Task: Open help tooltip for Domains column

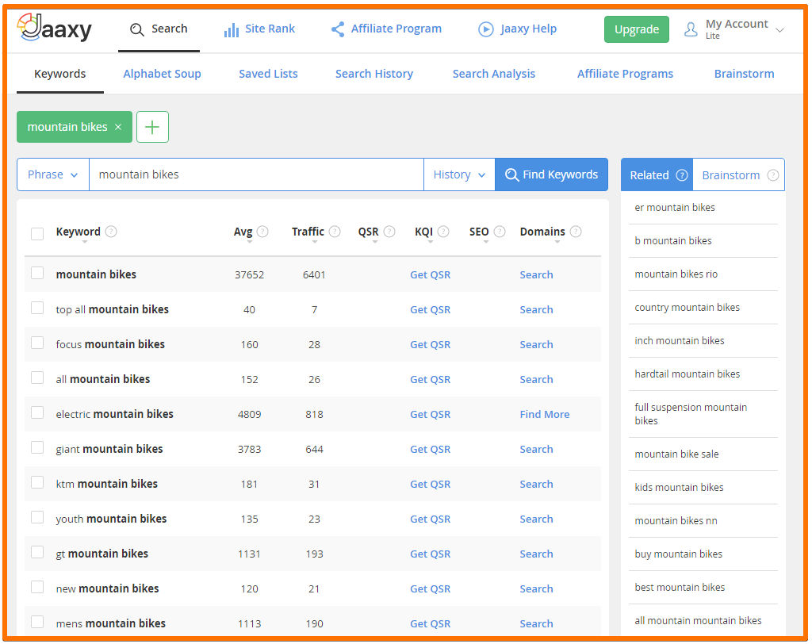Action: point(576,232)
